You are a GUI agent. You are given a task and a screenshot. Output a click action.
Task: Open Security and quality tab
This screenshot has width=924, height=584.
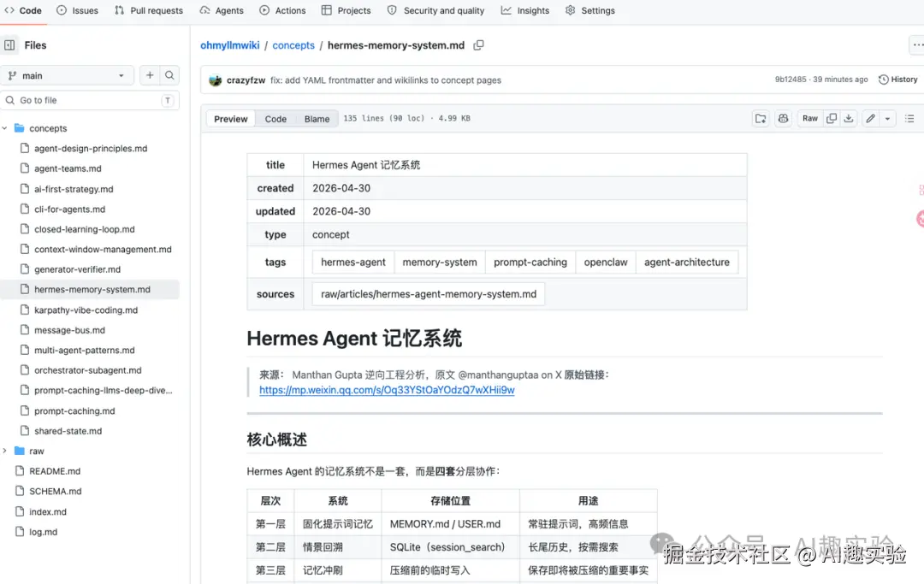(x=436, y=10)
